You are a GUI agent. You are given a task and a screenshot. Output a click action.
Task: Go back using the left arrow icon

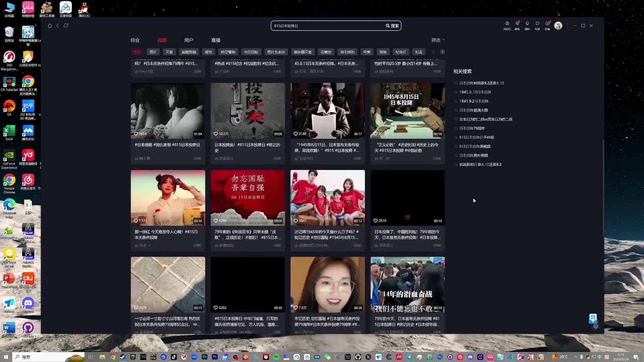[57, 26]
